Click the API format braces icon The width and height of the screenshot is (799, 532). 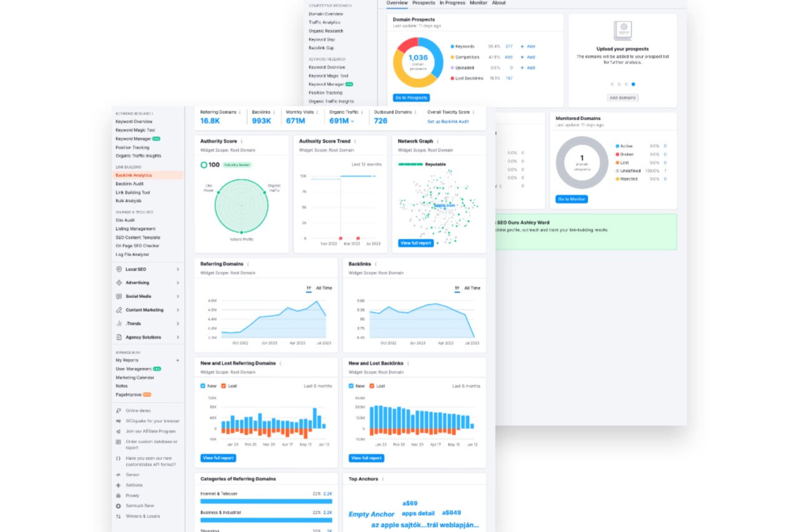click(x=119, y=458)
